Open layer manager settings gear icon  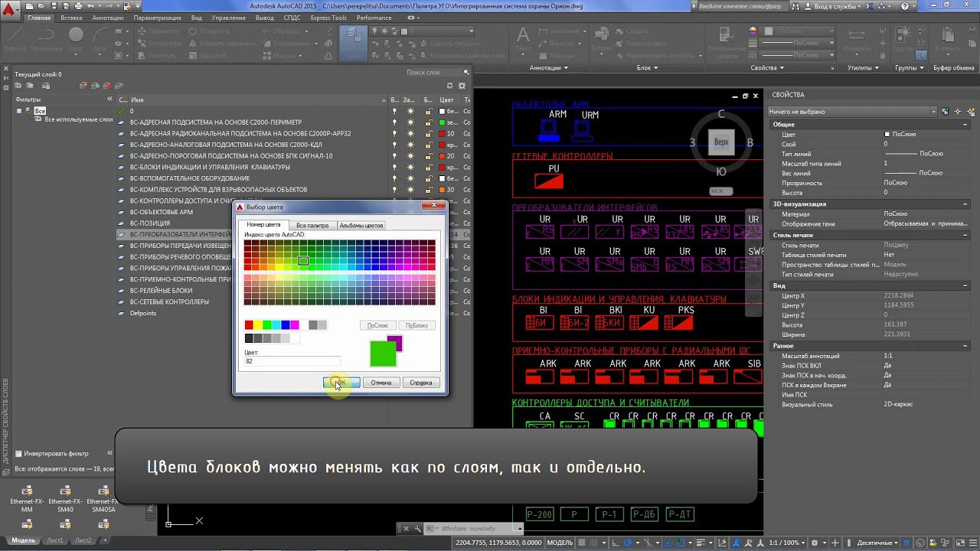461,86
